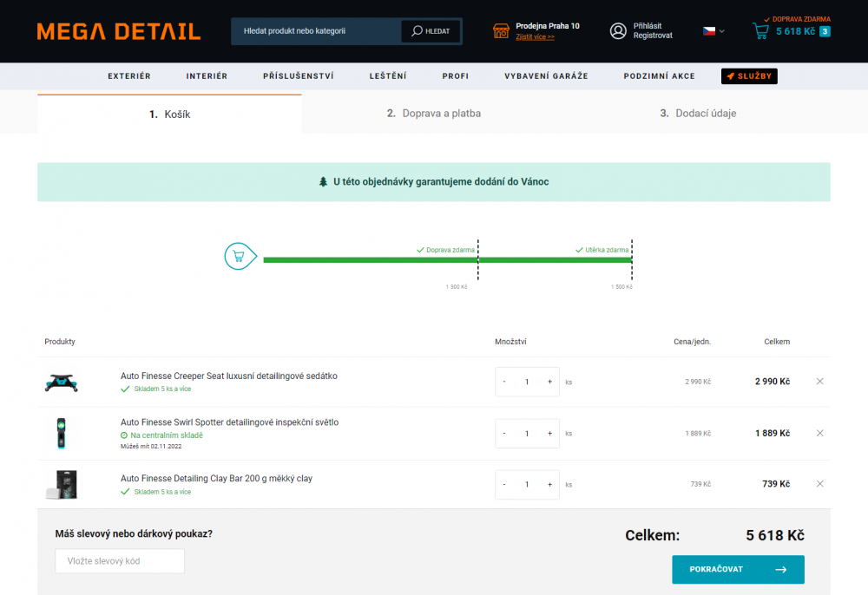Click the SLUŽBY black button
The image size is (868, 595).
click(x=749, y=76)
